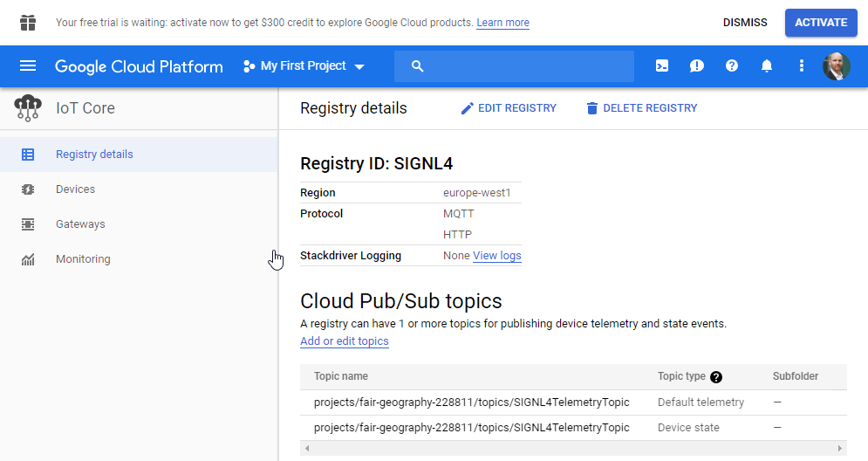This screenshot has height=461, width=868.
Task: Click the DELETE REGISTRY button
Action: [642, 108]
